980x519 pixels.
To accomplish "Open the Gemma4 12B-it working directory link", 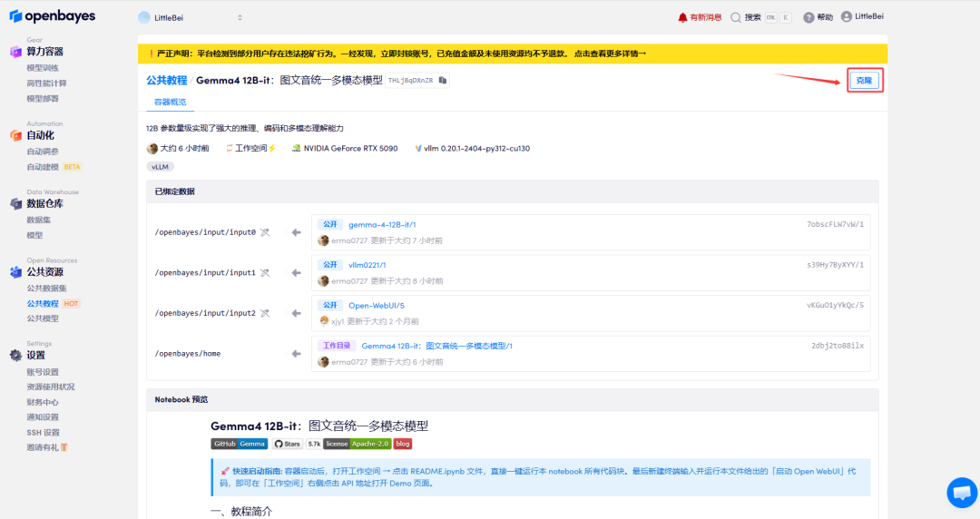I will [436, 346].
